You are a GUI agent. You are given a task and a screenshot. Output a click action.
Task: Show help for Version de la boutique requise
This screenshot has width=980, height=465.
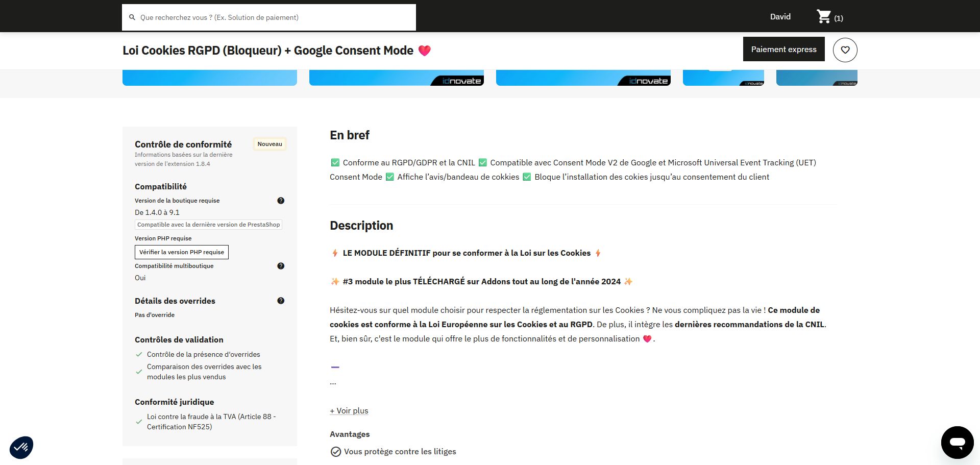[281, 201]
